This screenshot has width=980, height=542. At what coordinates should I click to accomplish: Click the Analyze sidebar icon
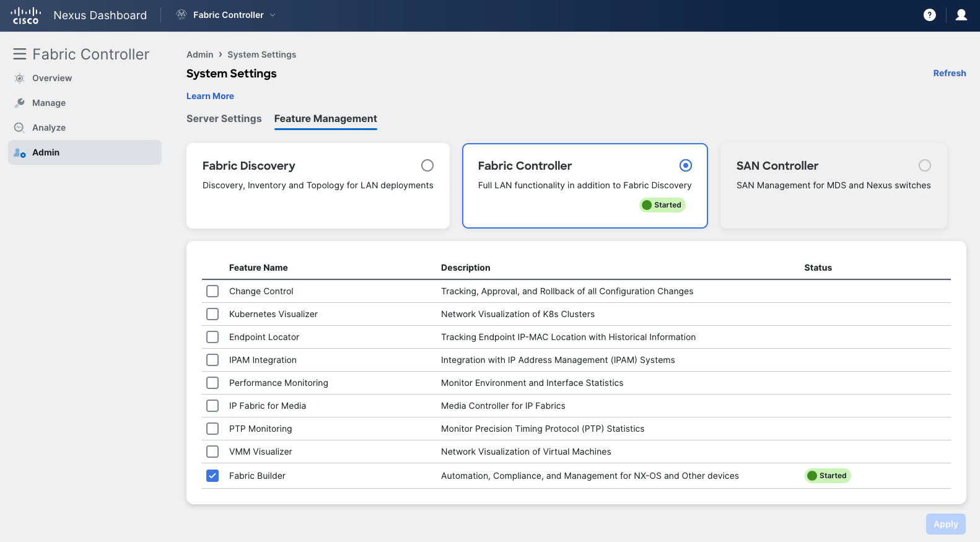19,128
